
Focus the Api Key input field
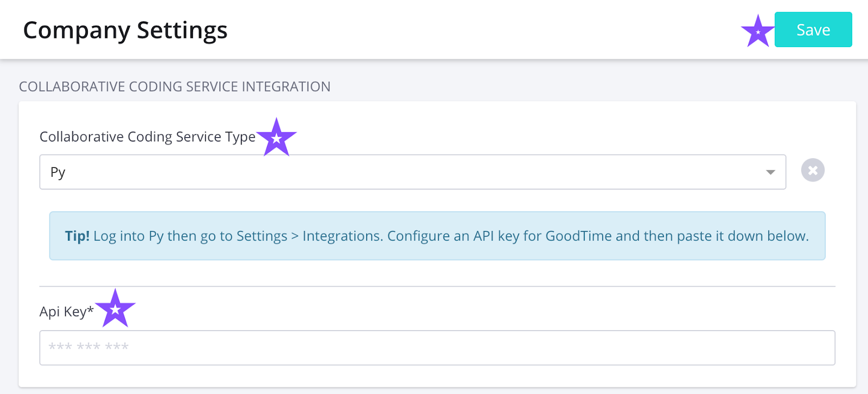coord(437,348)
